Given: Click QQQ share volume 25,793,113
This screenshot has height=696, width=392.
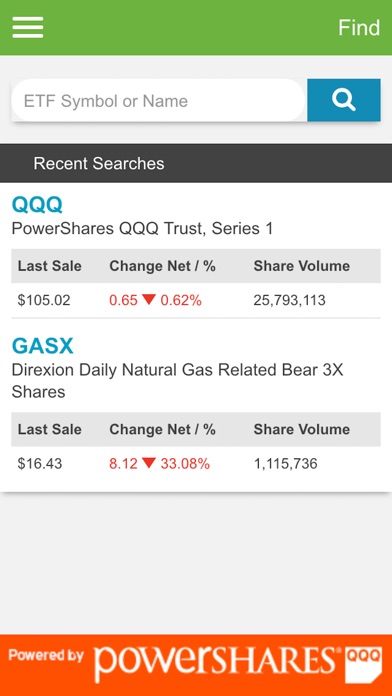Looking at the screenshot, I should pos(289,301).
